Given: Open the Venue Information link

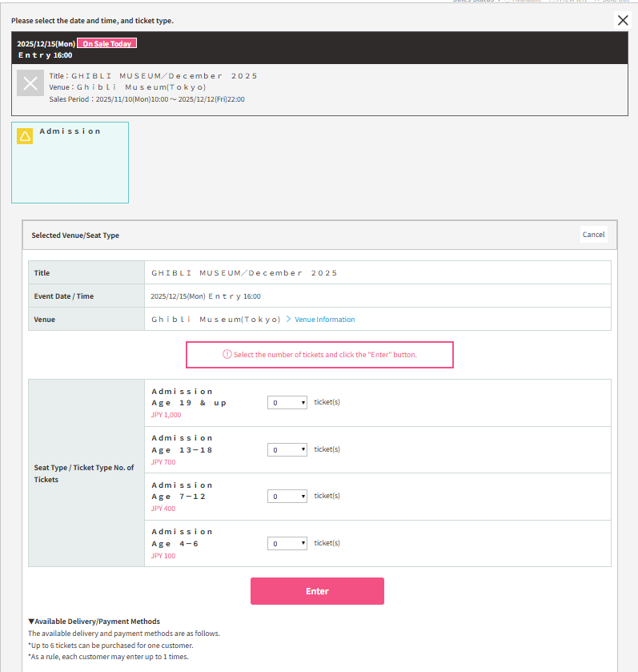Looking at the screenshot, I should (x=324, y=320).
